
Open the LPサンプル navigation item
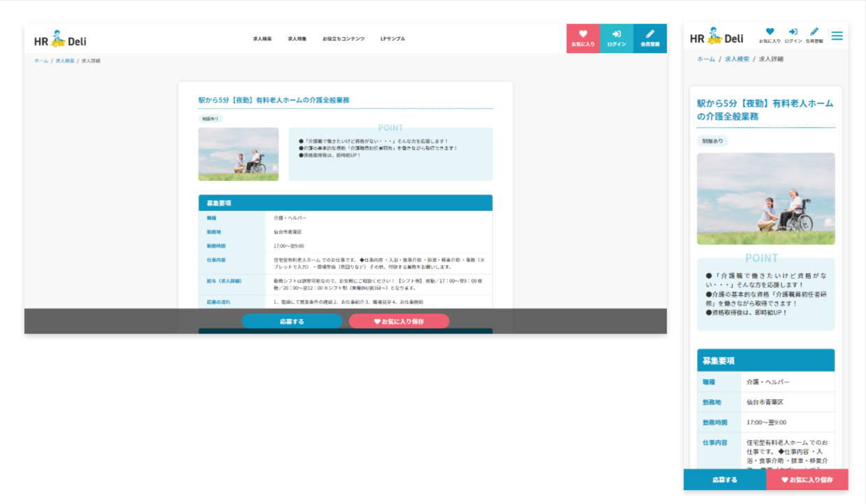pos(392,39)
